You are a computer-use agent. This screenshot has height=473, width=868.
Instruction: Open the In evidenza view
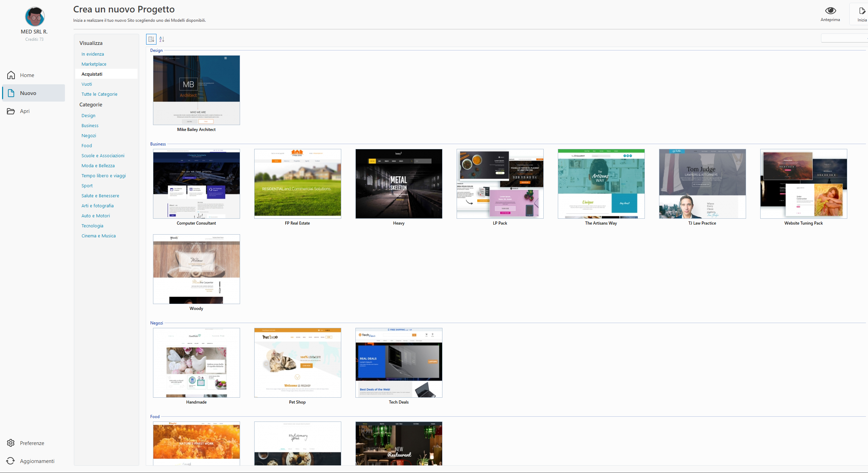tap(93, 54)
